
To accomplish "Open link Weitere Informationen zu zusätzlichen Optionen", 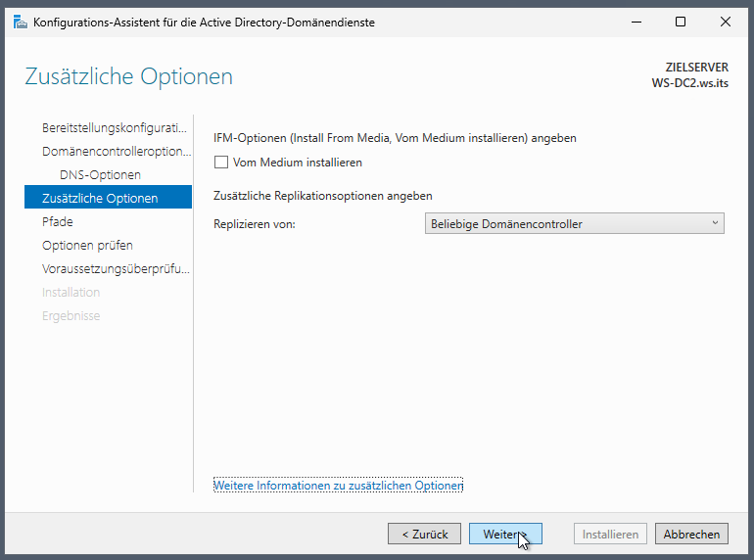I will tap(338, 485).
